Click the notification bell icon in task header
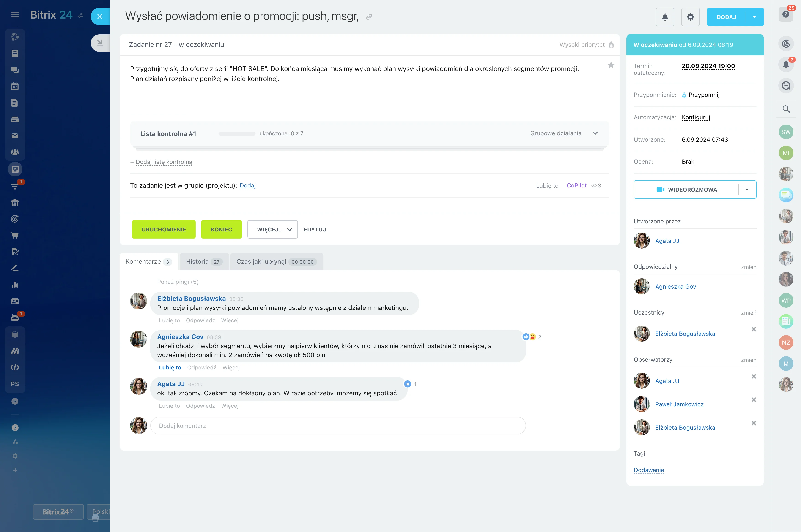 (x=665, y=17)
